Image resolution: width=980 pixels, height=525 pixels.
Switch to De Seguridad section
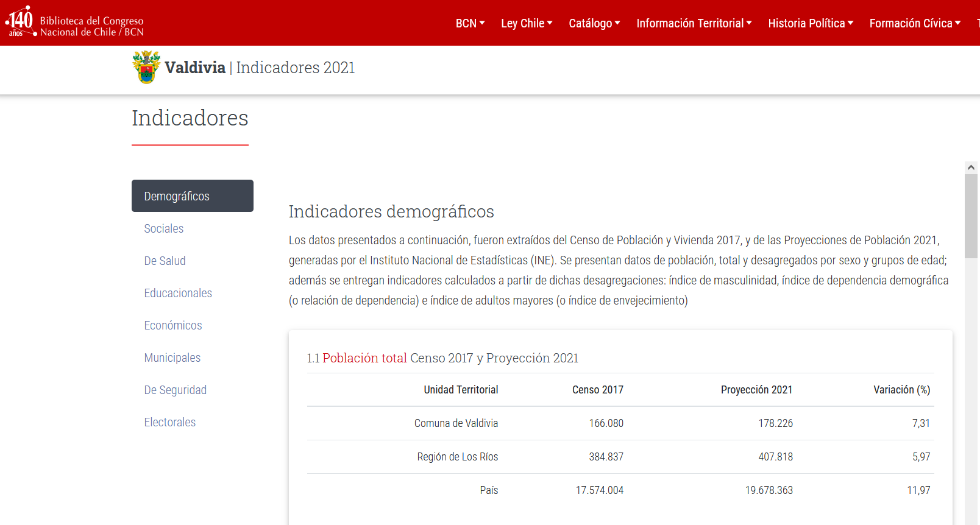point(176,390)
